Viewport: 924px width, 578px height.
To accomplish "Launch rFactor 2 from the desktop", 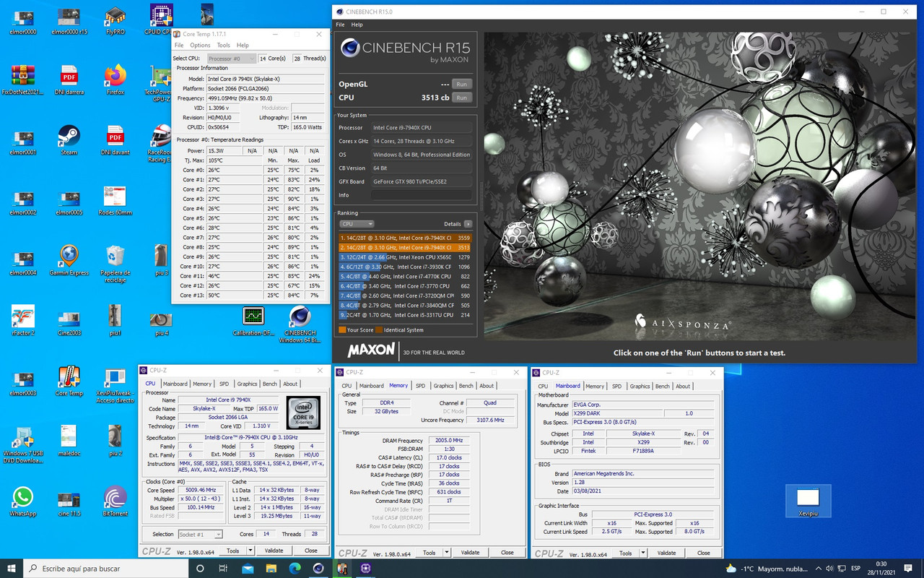I will pos(22,321).
